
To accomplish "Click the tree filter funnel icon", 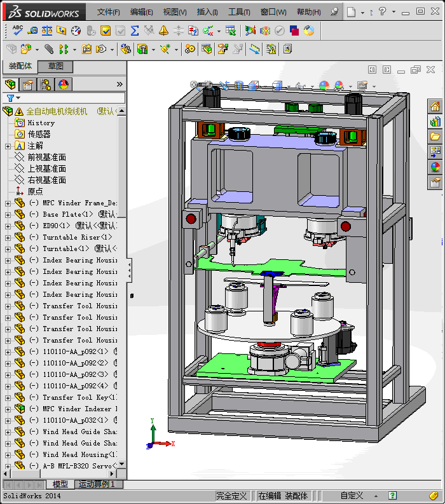I will coord(10,98).
